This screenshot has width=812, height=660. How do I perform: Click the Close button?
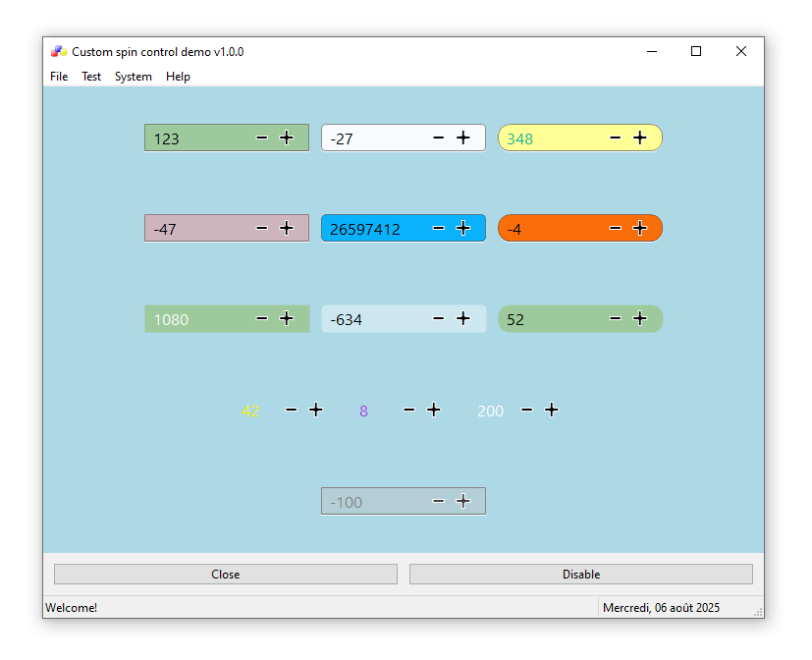pos(226,575)
